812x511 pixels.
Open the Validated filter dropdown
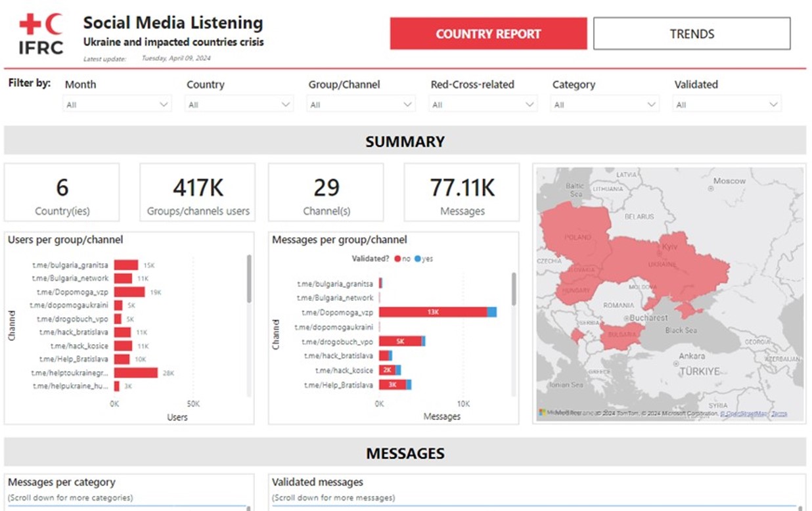click(727, 104)
